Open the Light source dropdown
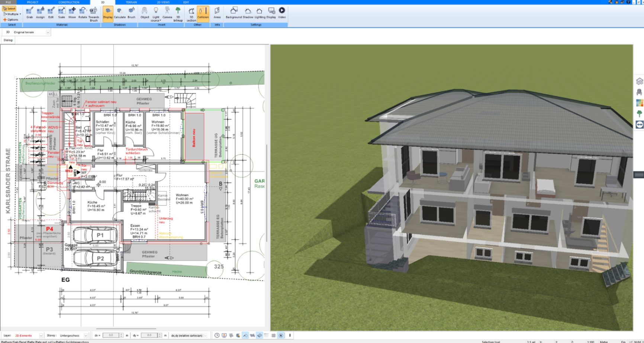This screenshot has height=343, width=644. (156, 14)
